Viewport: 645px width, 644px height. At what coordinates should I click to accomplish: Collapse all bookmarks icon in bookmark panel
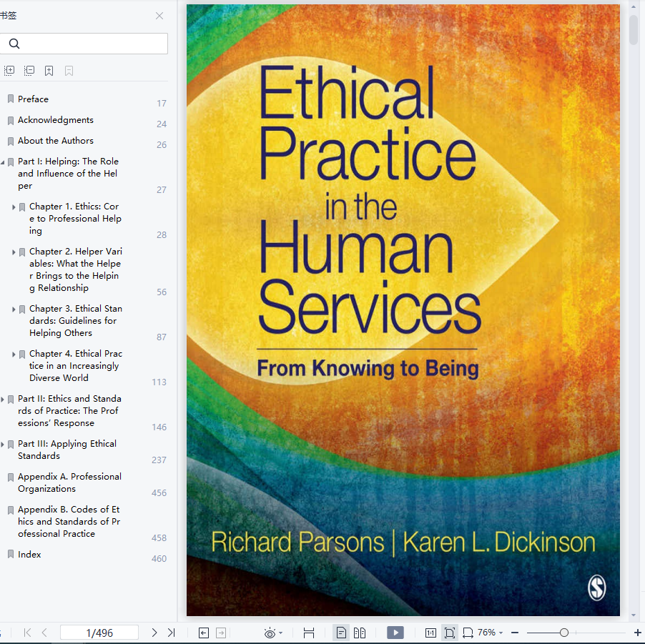click(x=29, y=71)
